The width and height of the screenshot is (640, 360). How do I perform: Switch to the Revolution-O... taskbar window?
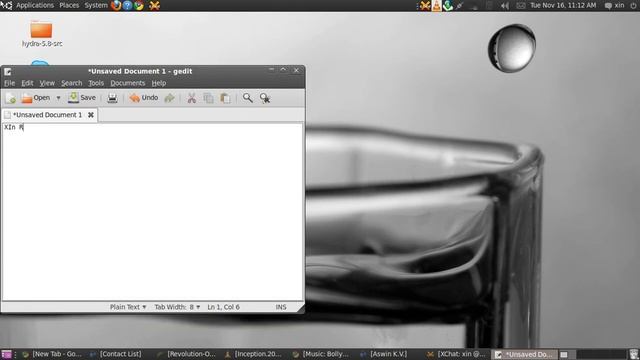coord(186,354)
